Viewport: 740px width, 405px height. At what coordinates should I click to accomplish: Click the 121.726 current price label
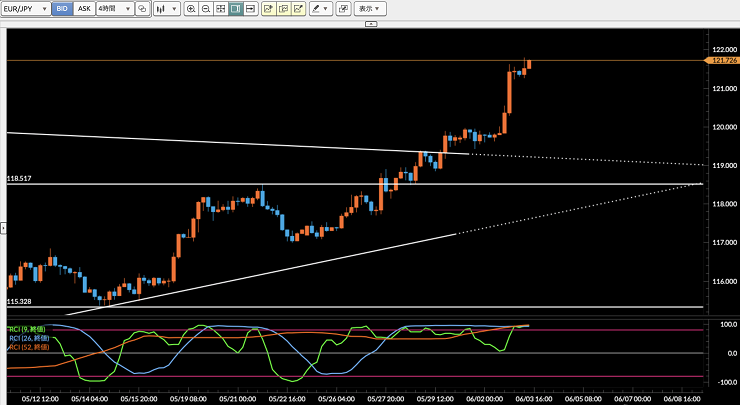pyautogui.click(x=722, y=60)
